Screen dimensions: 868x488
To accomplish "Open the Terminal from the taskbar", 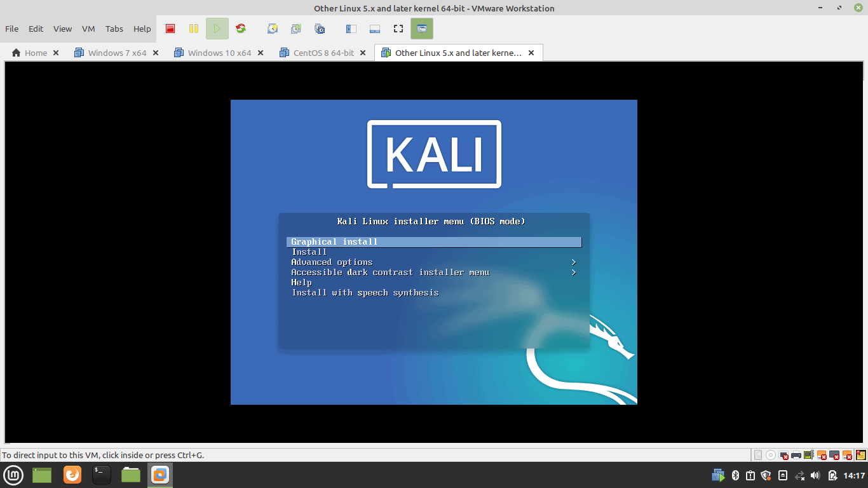I will [x=102, y=475].
